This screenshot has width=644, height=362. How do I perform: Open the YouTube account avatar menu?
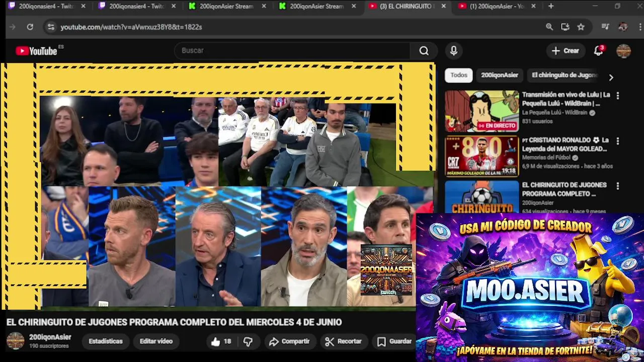pyautogui.click(x=623, y=51)
